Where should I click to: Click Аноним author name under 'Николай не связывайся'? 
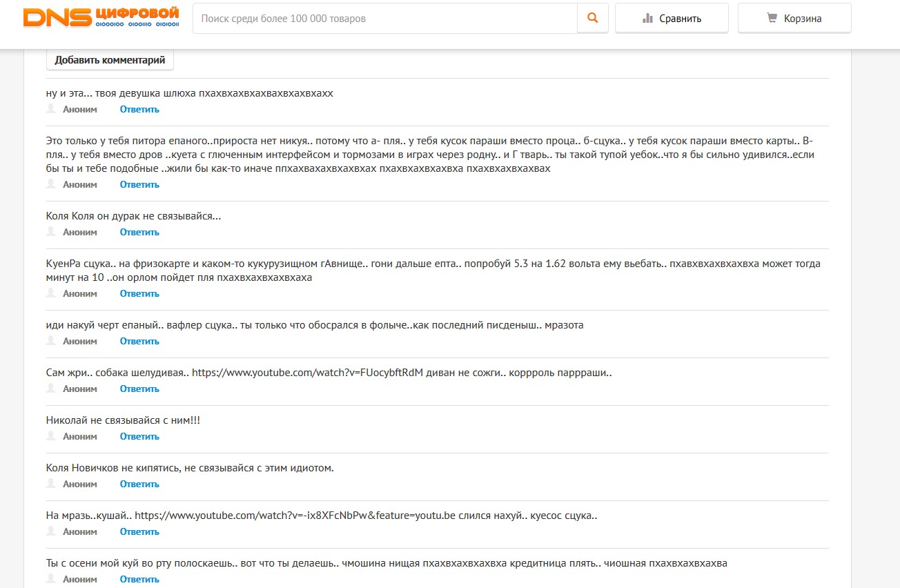coord(80,436)
